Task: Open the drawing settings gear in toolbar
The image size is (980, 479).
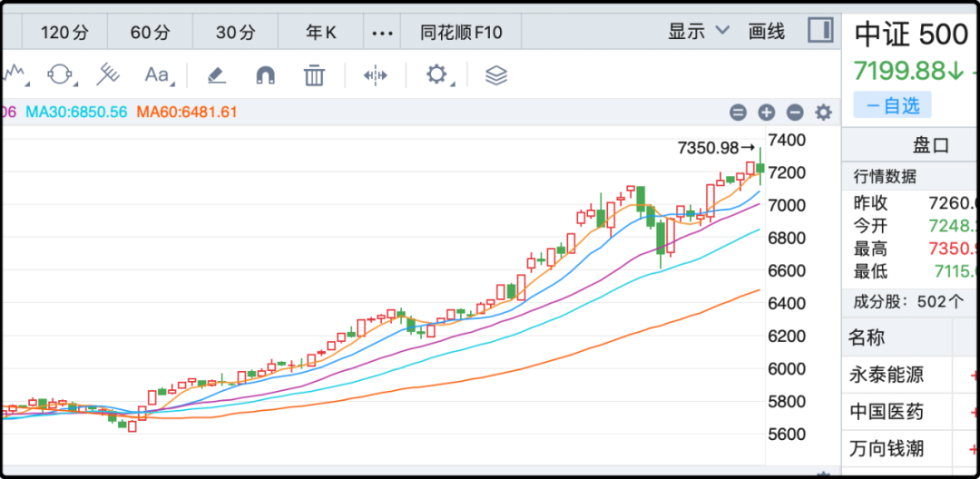Action: pyautogui.click(x=436, y=75)
